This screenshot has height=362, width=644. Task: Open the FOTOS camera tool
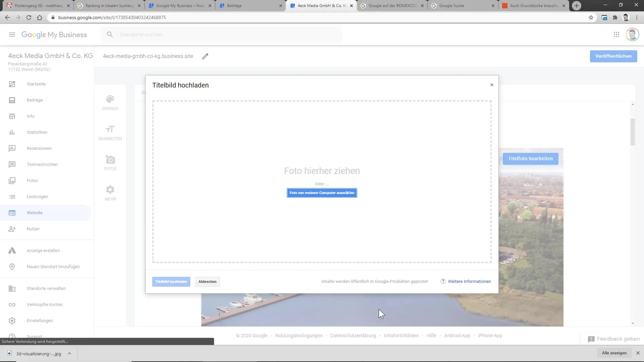(110, 163)
